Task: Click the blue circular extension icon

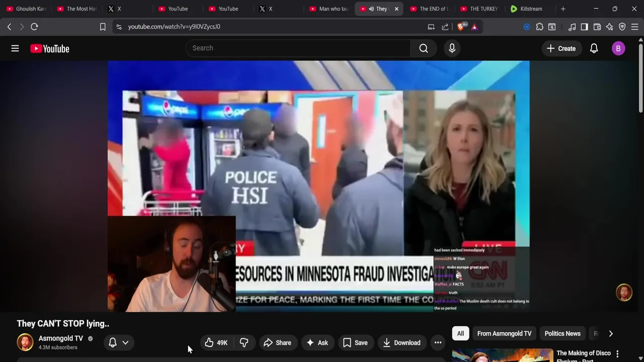Action: pyautogui.click(x=527, y=27)
